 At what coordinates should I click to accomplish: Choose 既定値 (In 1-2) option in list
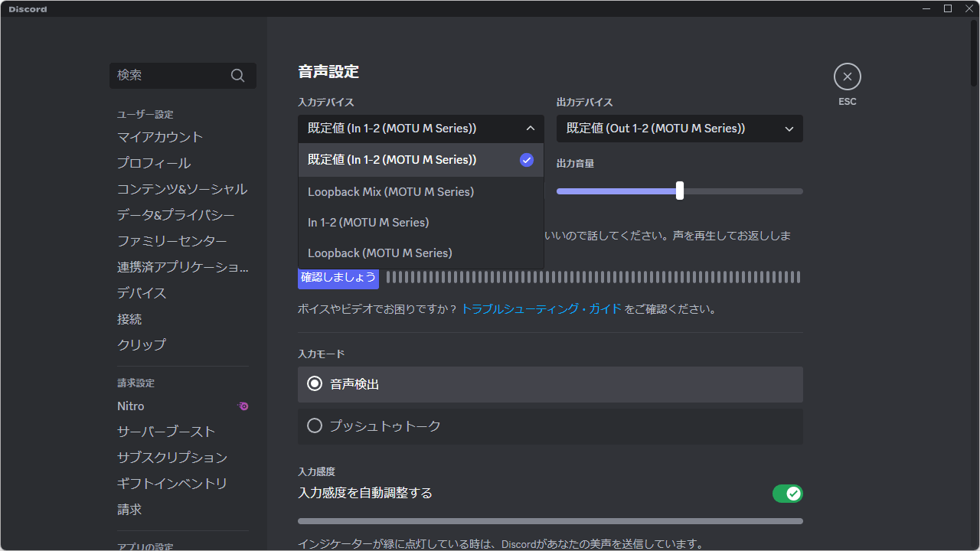[x=421, y=160]
